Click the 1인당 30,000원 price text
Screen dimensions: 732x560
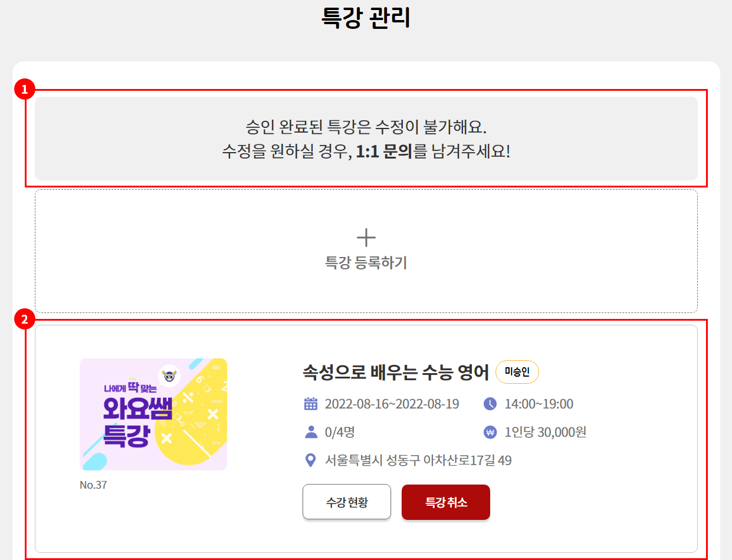(x=546, y=432)
